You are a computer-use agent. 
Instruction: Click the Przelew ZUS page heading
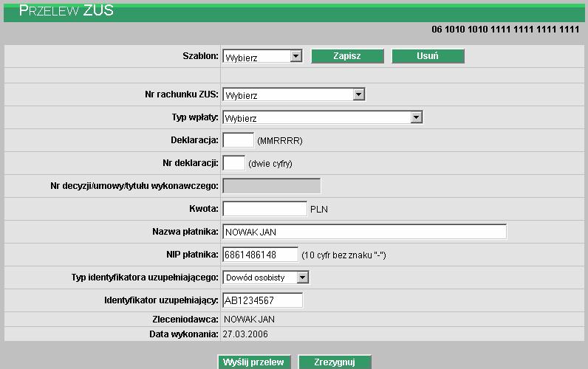(x=66, y=10)
